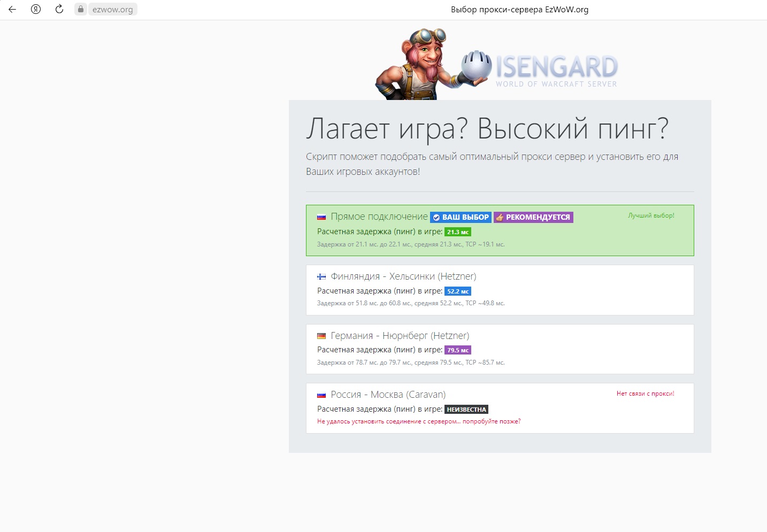Click the Germany flag icon
The height and width of the screenshot is (532, 767).
(321, 336)
